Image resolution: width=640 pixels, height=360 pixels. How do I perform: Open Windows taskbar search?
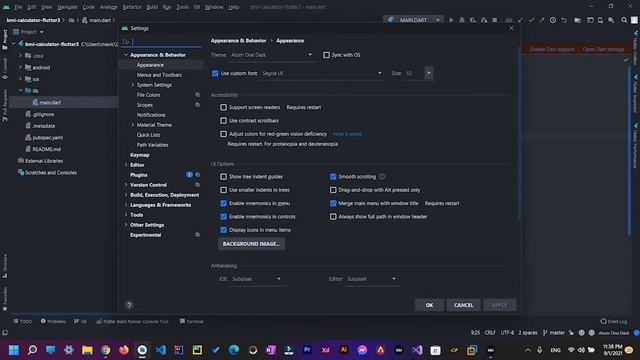pos(32,350)
